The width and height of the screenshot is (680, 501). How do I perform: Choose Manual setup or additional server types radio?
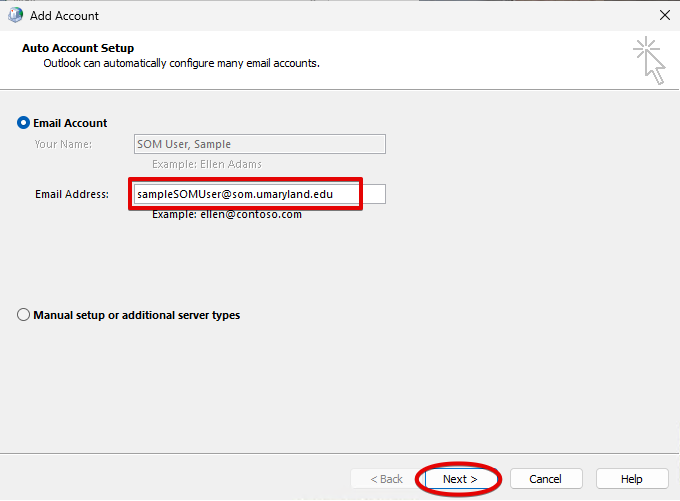tap(24, 315)
